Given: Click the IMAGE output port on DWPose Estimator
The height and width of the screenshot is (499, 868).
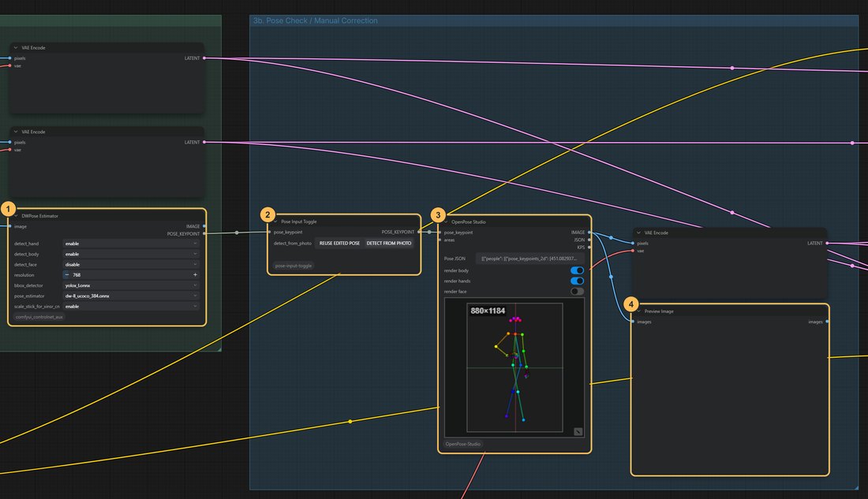Looking at the screenshot, I should point(204,226).
